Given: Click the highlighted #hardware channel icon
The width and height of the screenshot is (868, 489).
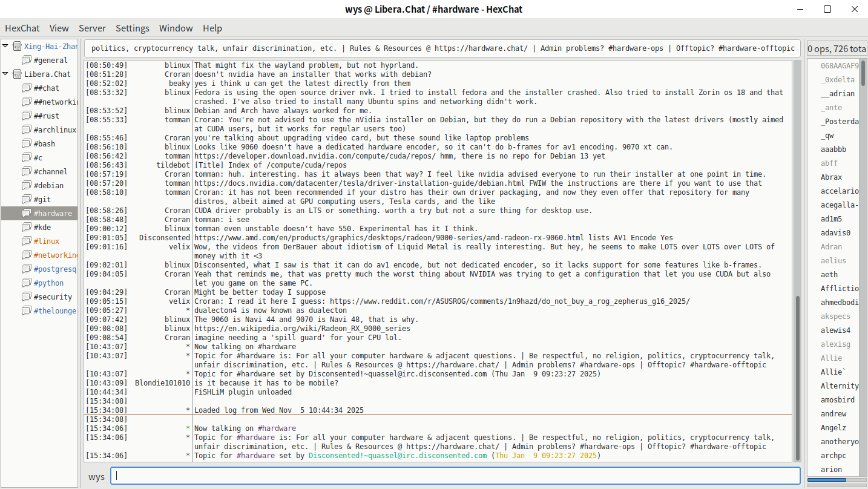Looking at the screenshot, I should pos(27,213).
